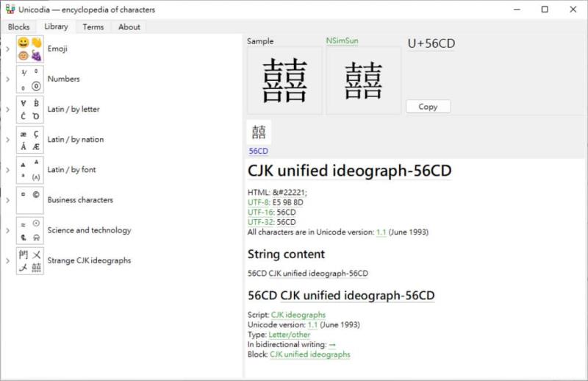Click the Emoji category icon
The width and height of the screenshot is (588, 381).
coord(30,49)
